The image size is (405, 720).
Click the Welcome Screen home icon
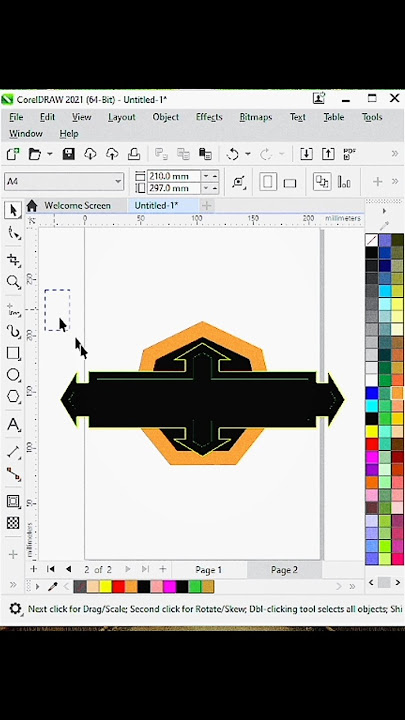coord(32,205)
